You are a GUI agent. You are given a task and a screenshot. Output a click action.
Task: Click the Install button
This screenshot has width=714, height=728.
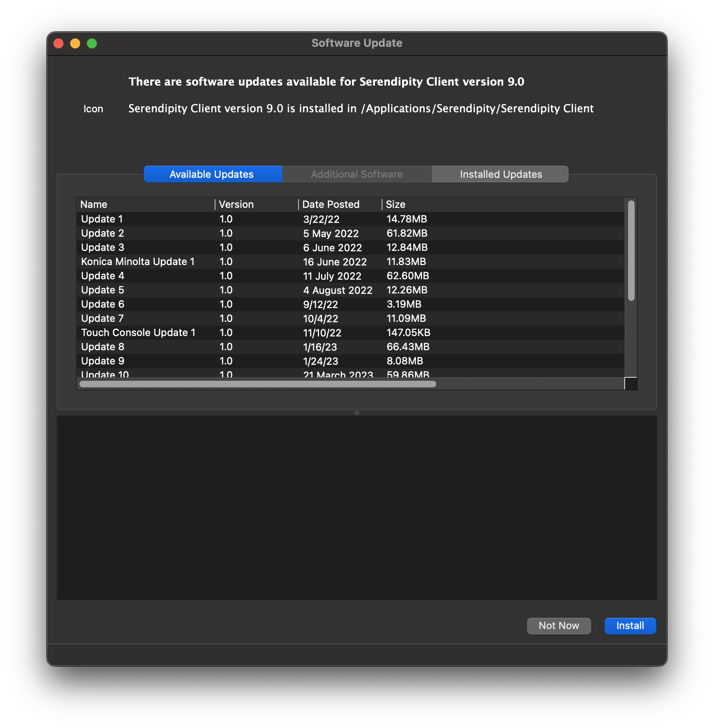630,626
